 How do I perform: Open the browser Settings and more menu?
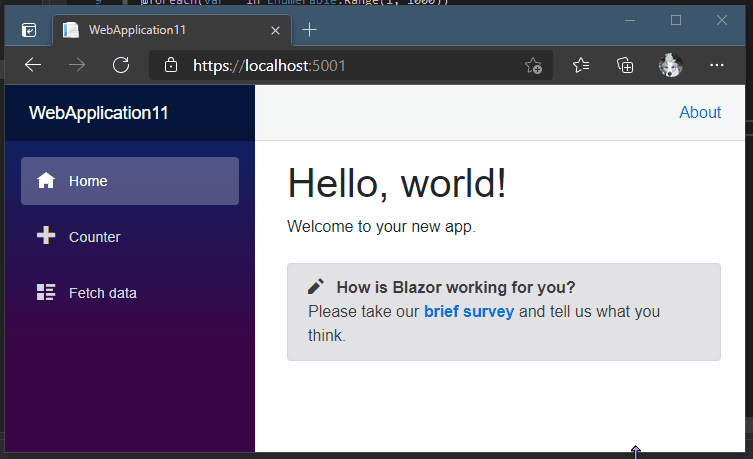(717, 65)
